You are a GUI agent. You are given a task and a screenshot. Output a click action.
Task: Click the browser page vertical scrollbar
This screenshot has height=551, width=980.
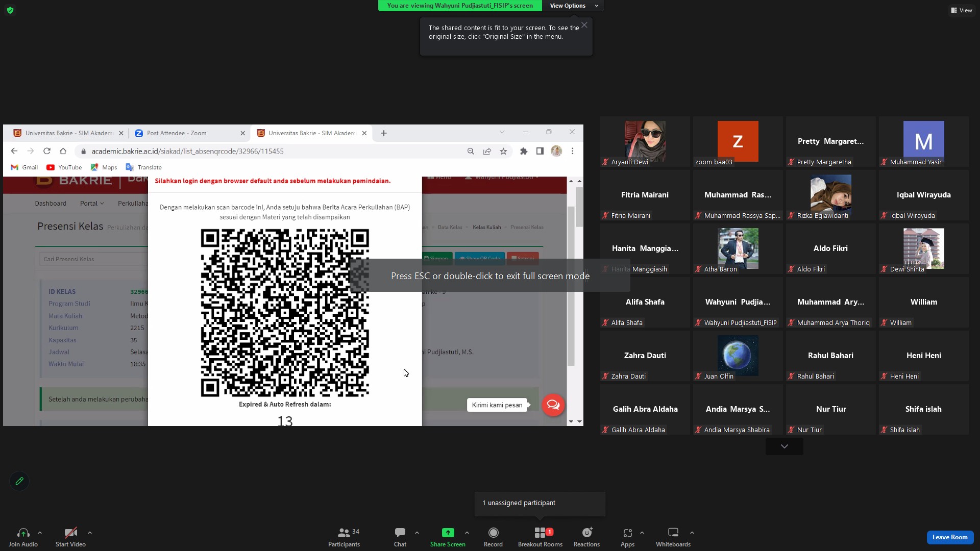[x=579, y=301]
